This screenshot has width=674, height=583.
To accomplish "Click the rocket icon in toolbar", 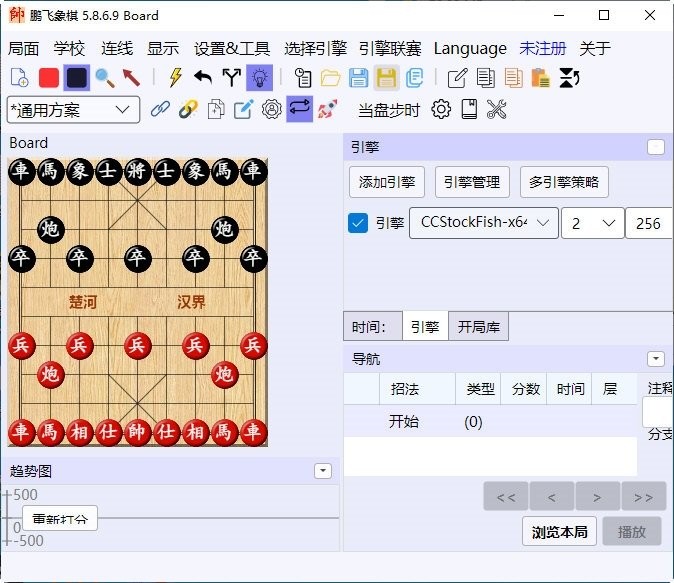I will coord(327,109).
